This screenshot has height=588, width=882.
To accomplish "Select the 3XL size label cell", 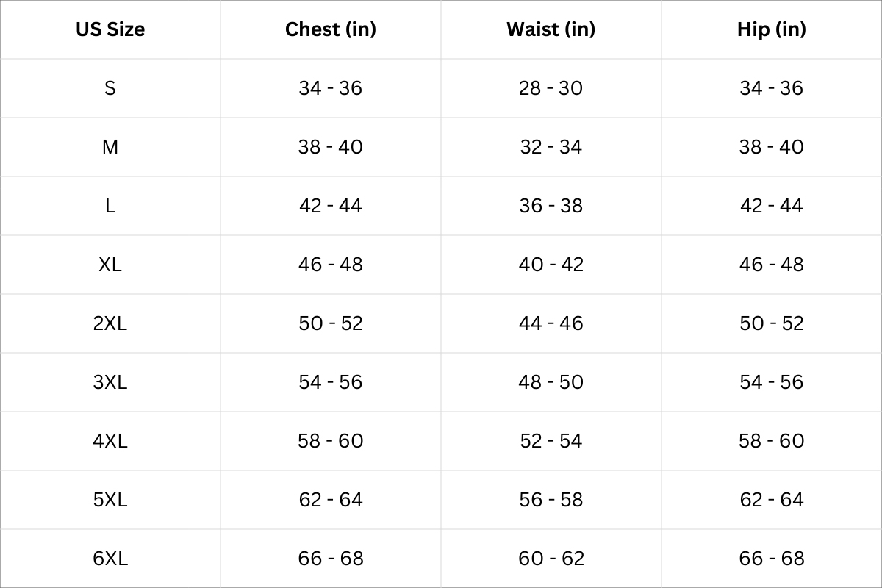I will pyautogui.click(x=110, y=382).
